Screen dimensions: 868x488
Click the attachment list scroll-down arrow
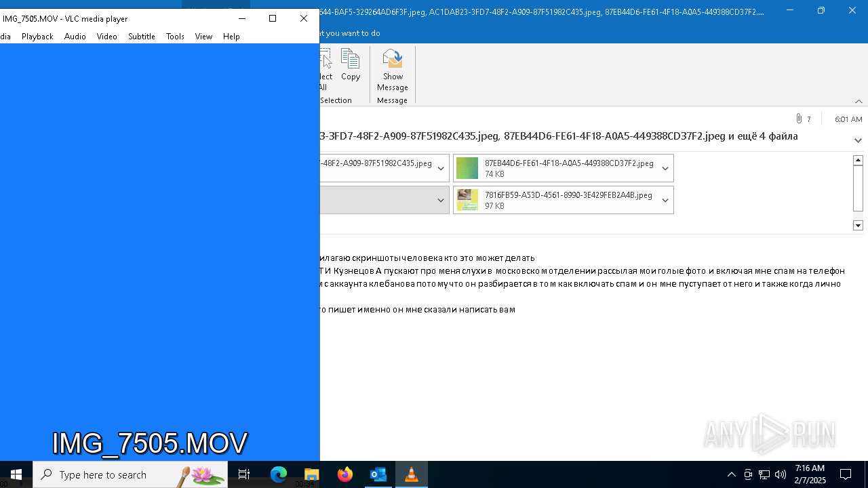858,225
